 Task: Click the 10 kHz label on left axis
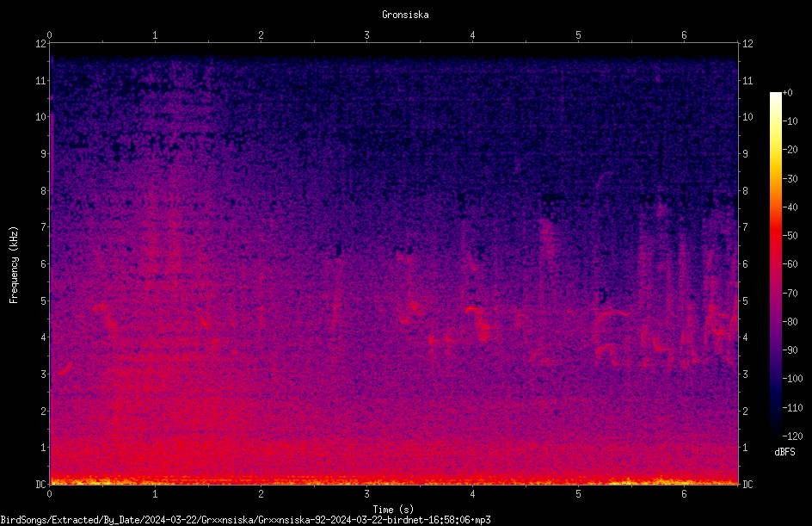41,117
